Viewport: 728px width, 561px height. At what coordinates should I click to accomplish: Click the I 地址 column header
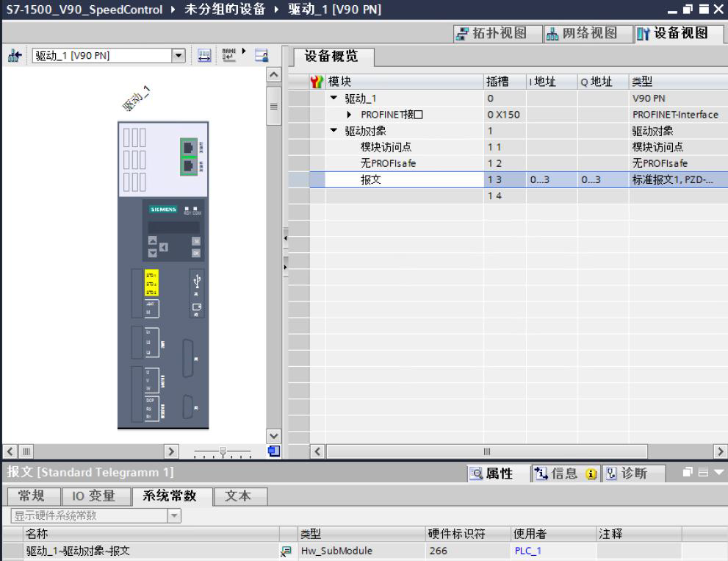552,82
